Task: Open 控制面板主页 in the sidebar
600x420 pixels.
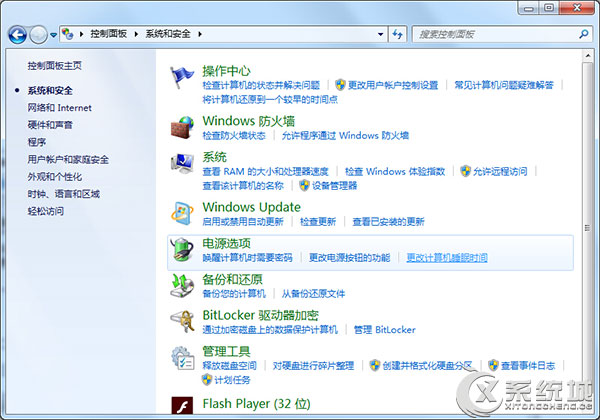Action: click(x=55, y=66)
